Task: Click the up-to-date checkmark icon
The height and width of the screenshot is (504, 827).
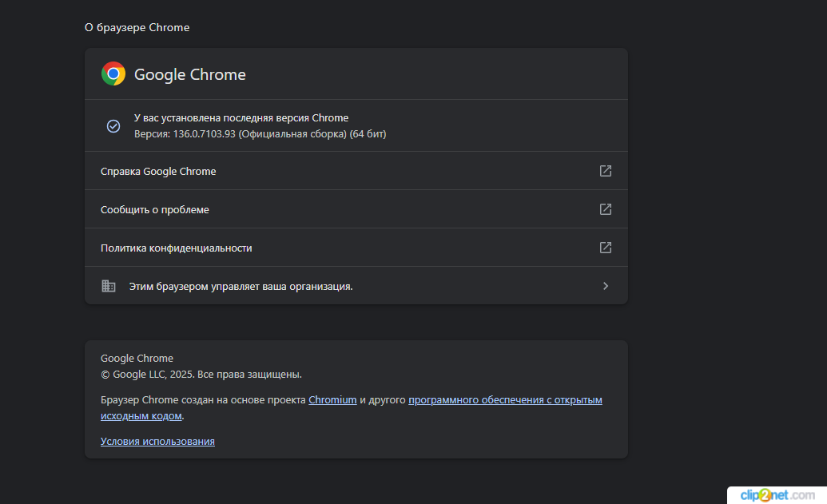Action: pyautogui.click(x=113, y=126)
